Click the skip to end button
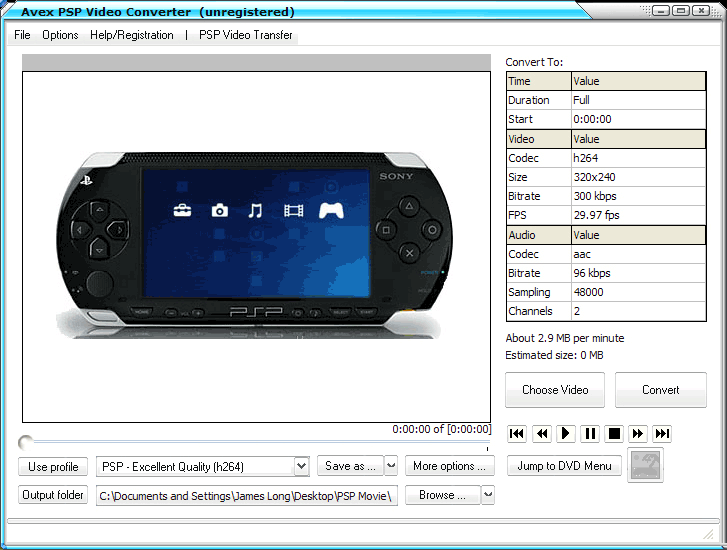The width and height of the screenshot is (727, 550). pos(662,433)
